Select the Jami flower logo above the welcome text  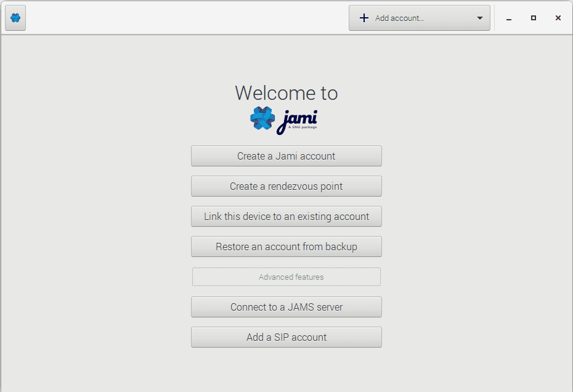pyautogui.click(x=262, y=118)
